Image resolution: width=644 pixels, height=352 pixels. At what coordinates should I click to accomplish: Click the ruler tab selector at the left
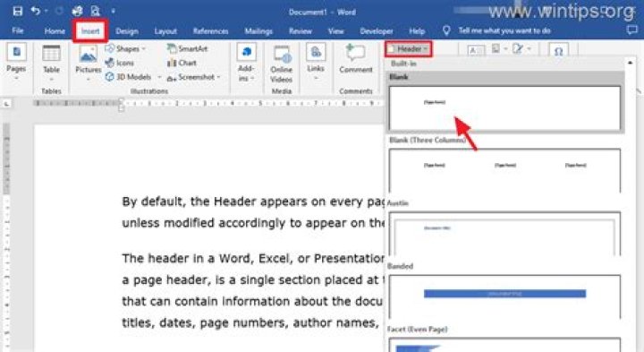coord(6,104)
